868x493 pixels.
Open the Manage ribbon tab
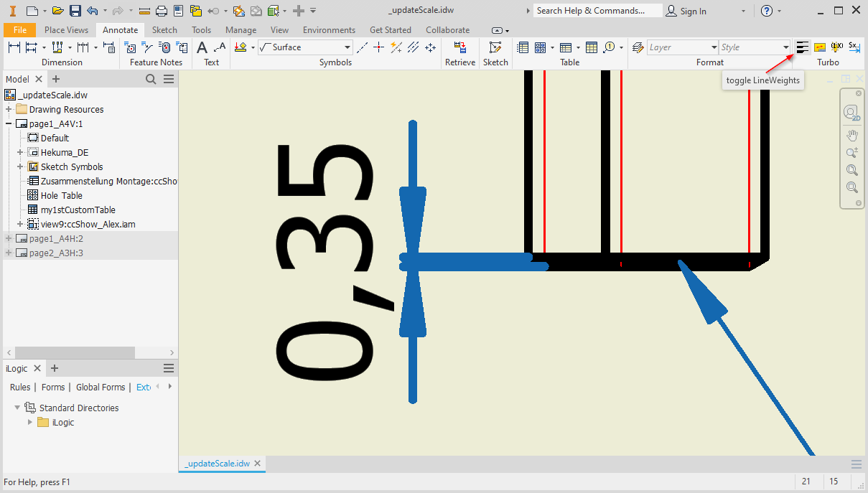[241, 30]
